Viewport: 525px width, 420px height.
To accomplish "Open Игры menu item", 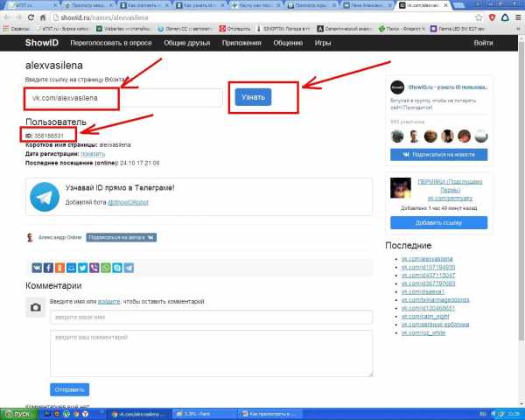I will pyautogui.click(x=323, y=43).
